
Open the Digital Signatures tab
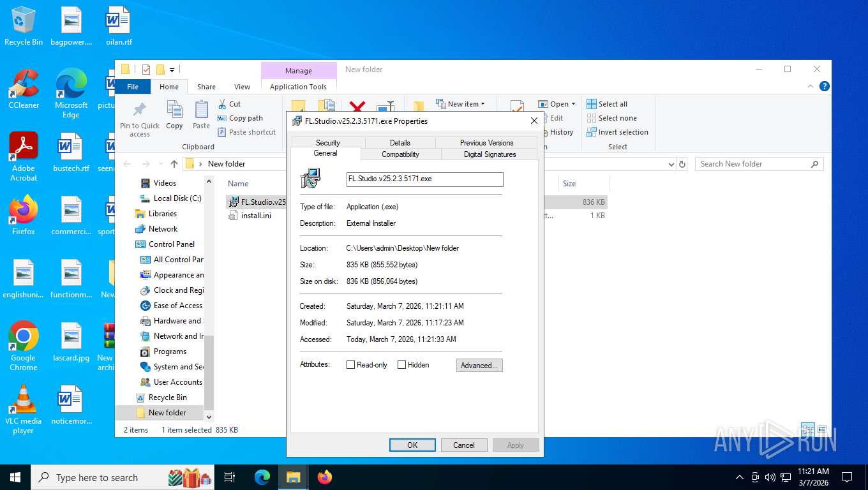(x=490, y=154)
